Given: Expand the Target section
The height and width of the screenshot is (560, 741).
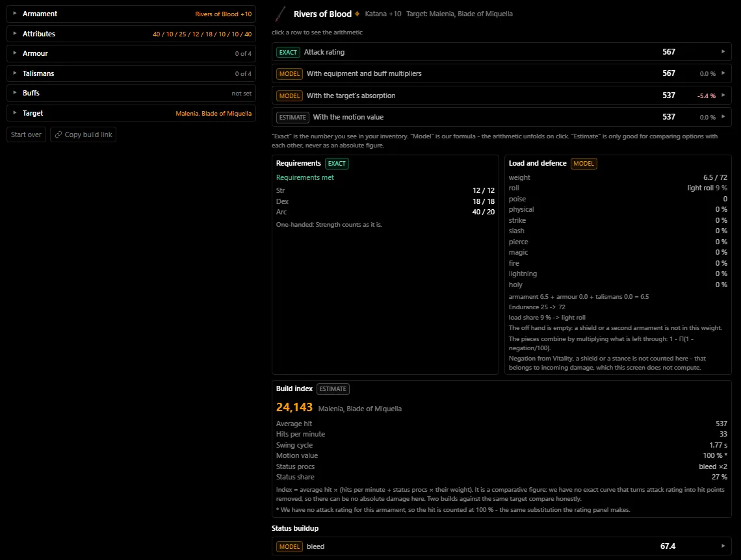Looking at the screenshot, I should pos(131,113).
